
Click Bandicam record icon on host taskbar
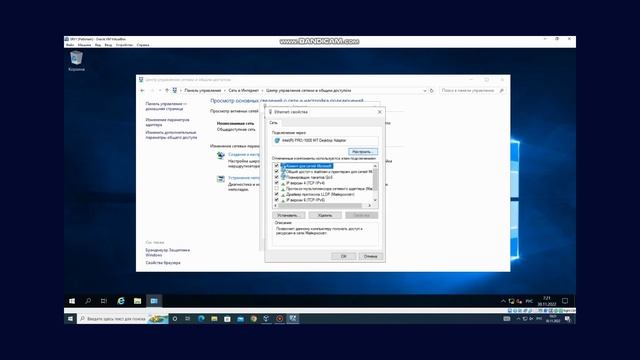280,319
